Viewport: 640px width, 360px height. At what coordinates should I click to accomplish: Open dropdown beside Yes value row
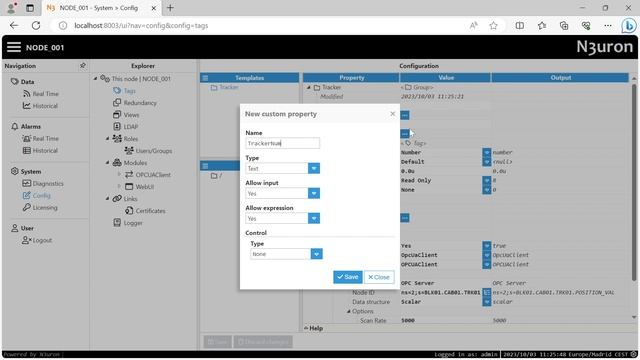click(487, 246)
